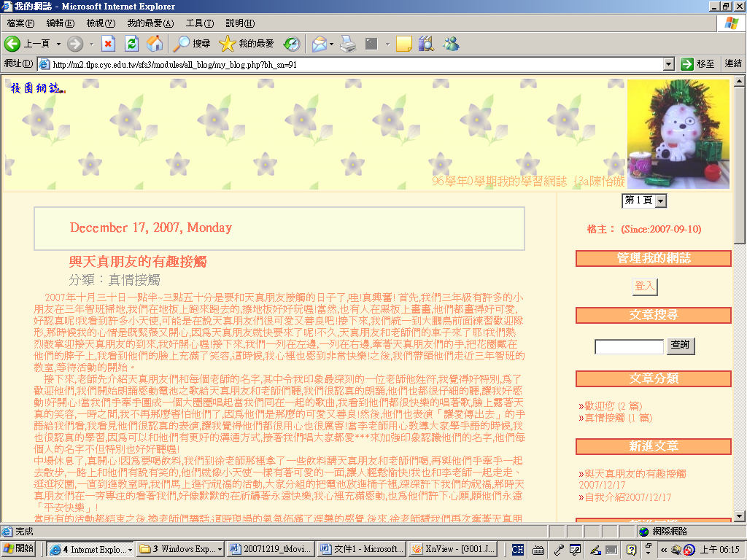This screenshot has height=560, width=747.
Task: Click the History toolbar icon
Action: point(292,44)
